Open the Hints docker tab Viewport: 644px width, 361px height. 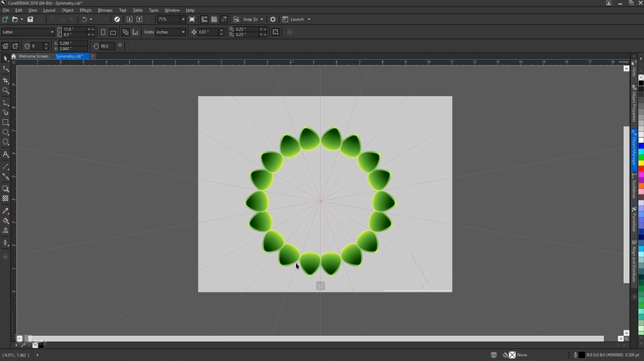tap(634, 69)
